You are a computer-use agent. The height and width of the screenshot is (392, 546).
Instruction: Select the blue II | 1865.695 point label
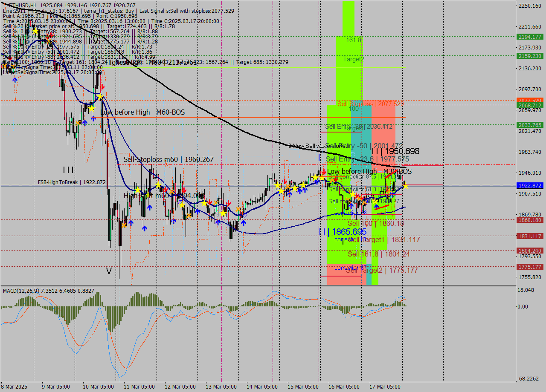343,232
